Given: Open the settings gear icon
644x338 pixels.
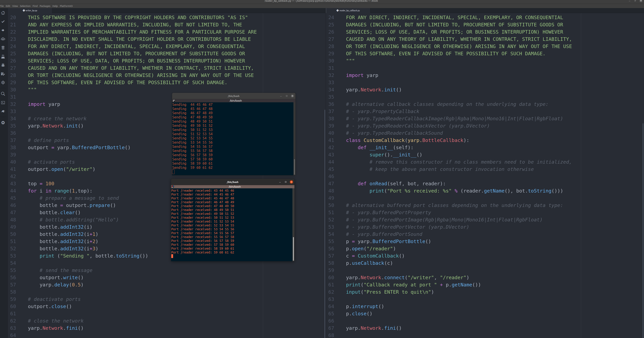Looking at the screenshot, I should pos(3,123).
